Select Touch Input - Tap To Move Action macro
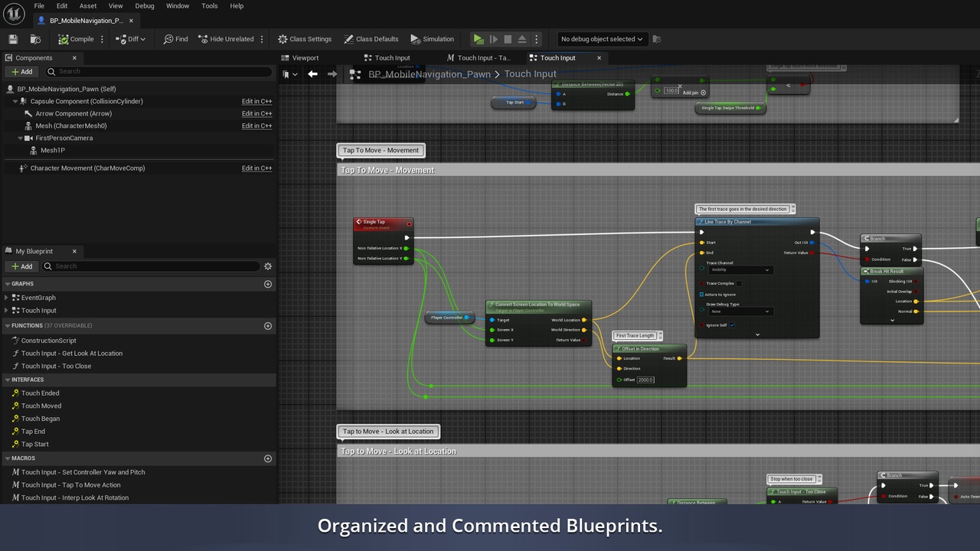Viewport: 980px width, 551px height. click(70, 485)
